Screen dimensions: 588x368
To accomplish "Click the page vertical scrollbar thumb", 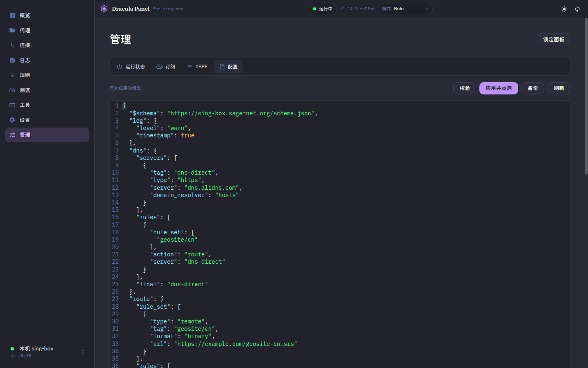I will tap(586, 96).
